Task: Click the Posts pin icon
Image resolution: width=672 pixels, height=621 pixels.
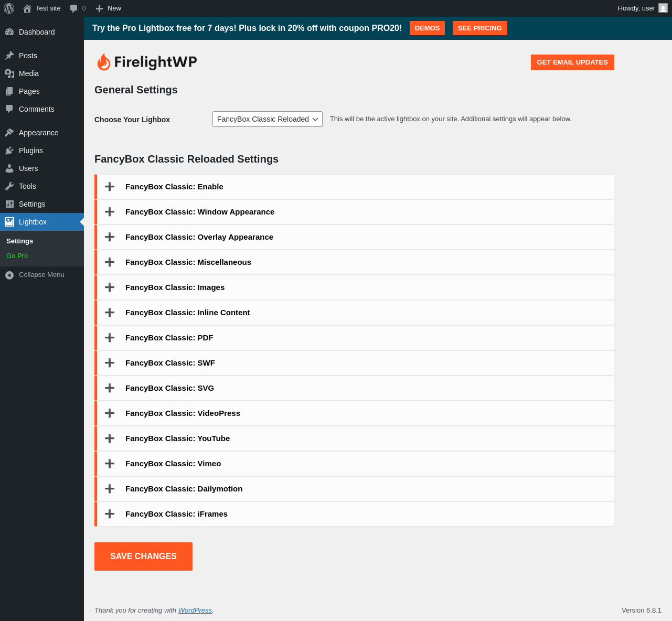Action: [9, 56]
